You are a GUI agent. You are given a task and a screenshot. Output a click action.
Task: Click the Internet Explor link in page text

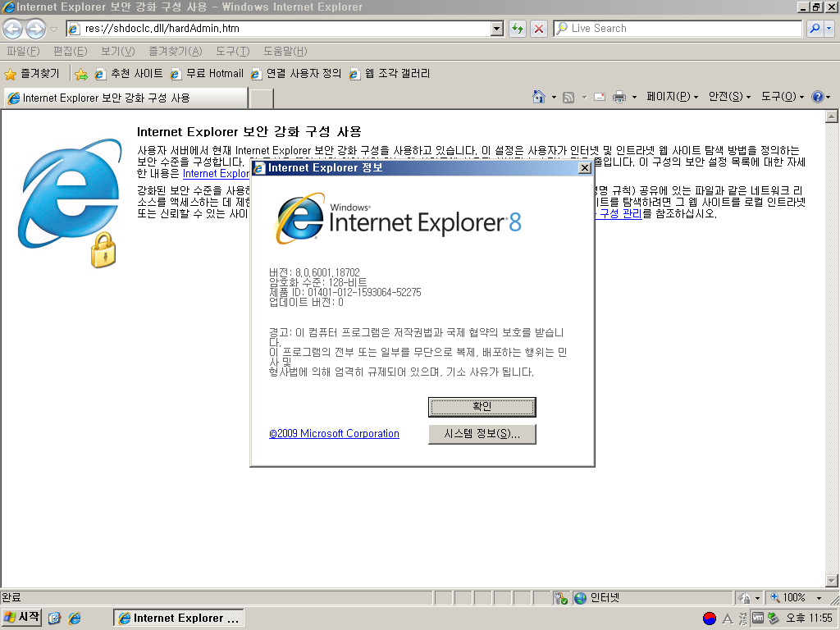pyautogui.click(x=216, y=174)
